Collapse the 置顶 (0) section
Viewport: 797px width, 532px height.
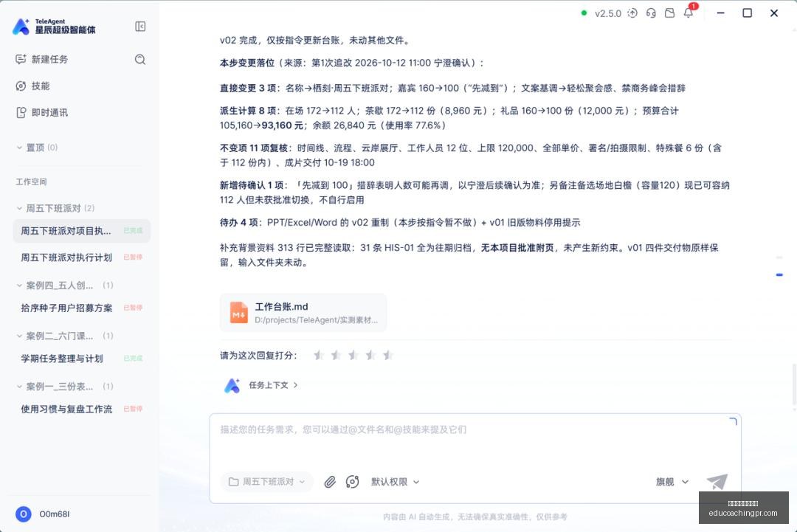[19, 148]
